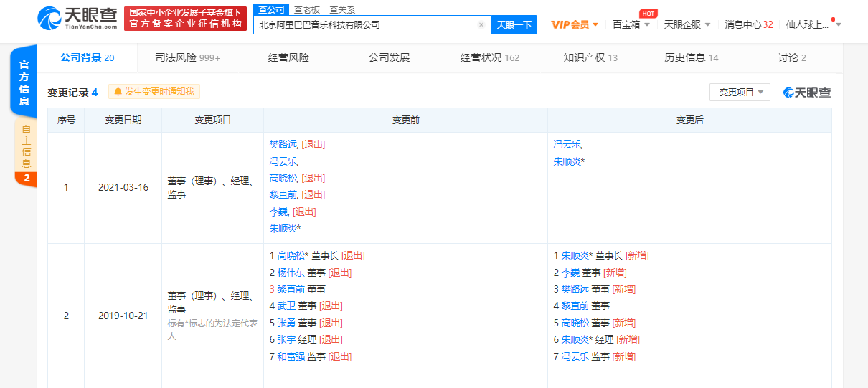Switch to 司法风险 tab

pyautogui.click(x=188, y=57)
